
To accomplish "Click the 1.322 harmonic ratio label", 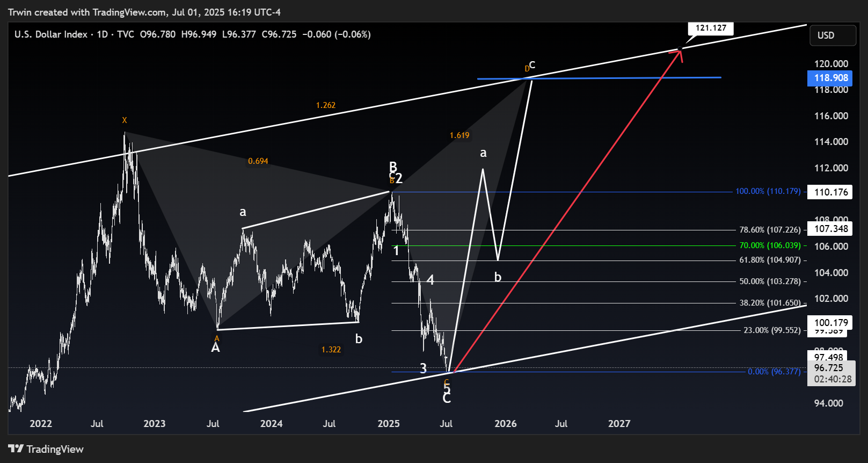I will 331,350.
